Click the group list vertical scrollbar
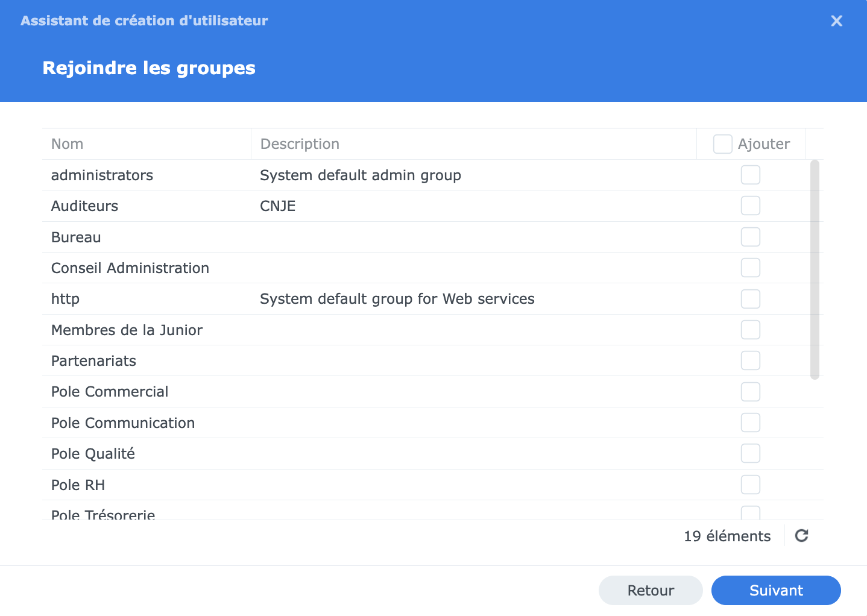The width and height of the screenshot is (867, 616). [x=815, y=269]
